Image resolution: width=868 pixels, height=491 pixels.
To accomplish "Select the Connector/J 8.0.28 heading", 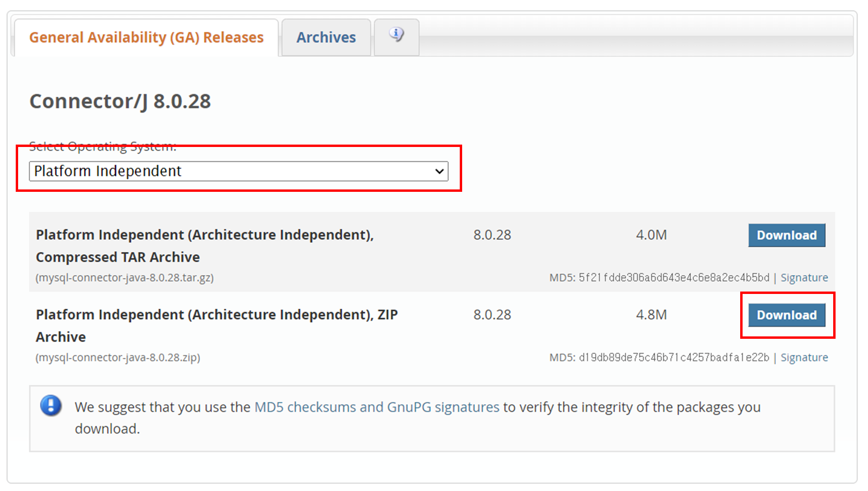I will tap(120, 101).
